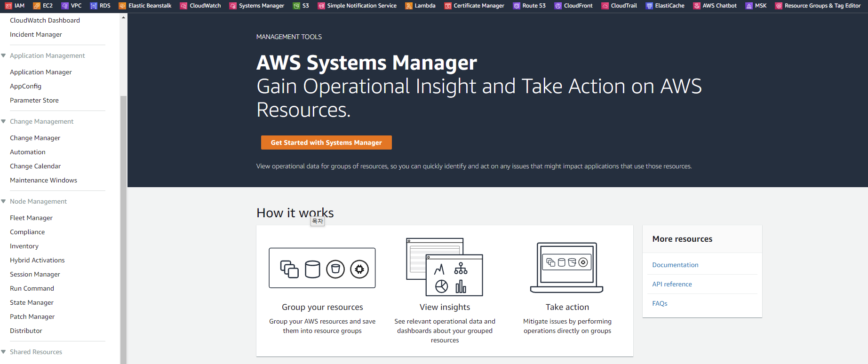Click Get Started with Systems Manager
Screen dimensions: 868x364
point(326,142)
